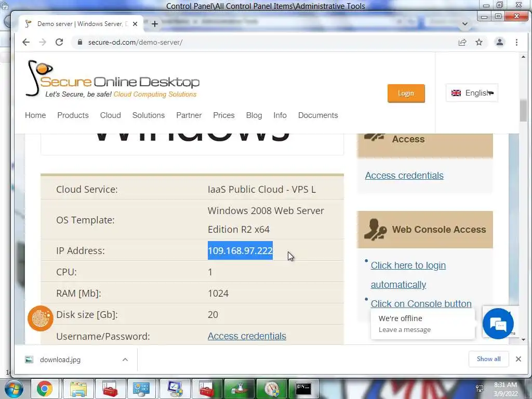Open the Solutions menu
Image resolution: width=532 pixels, height=399 pixels.
click(149, 115)
